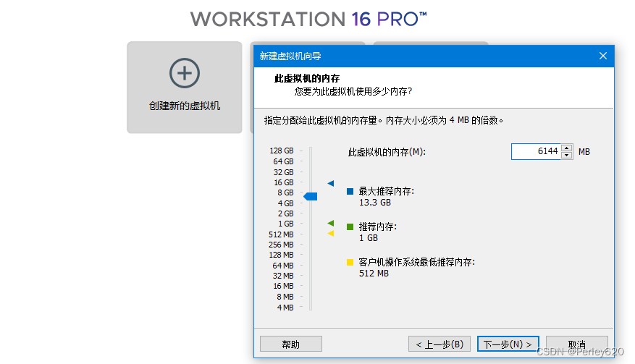This screenshot has height=364, width=635.
Task: Click the 4 MB scale label
Action: click(x=285, y=308)
